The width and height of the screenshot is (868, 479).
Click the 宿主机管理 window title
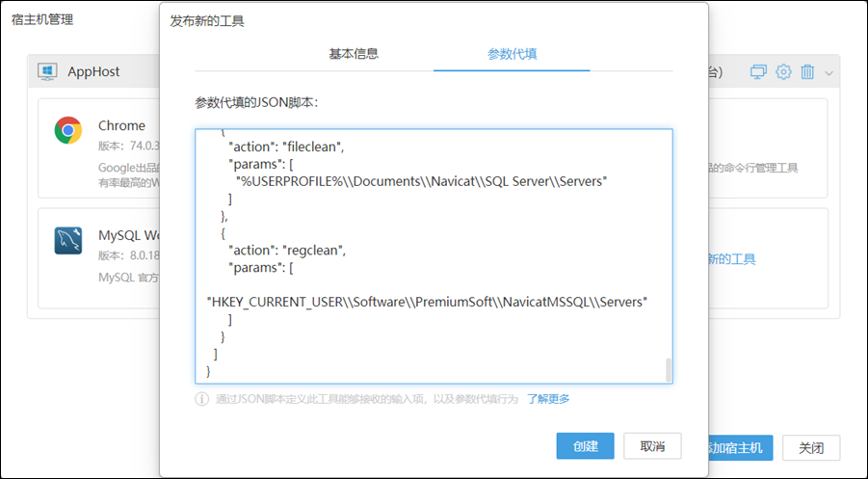(x=42, y=19)
